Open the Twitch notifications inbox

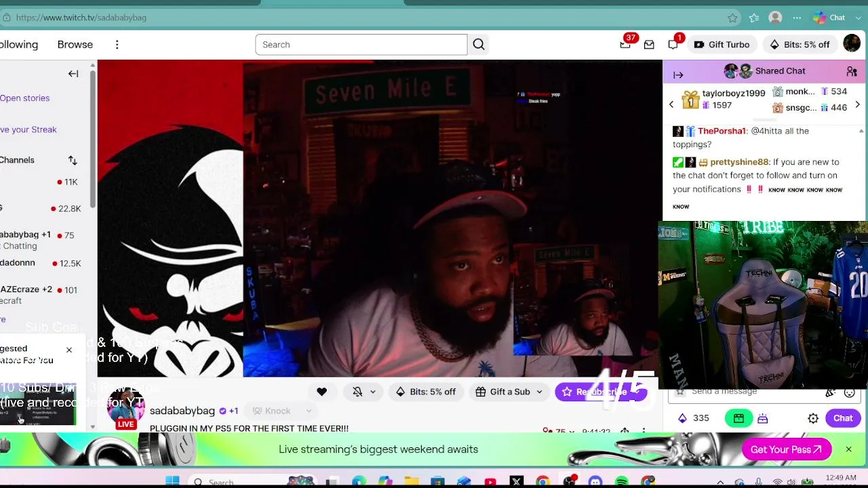[649, 45]
